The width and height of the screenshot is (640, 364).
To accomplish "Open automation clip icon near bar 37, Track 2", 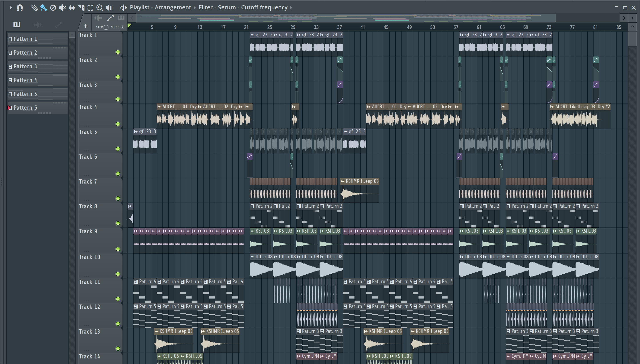I will coord(340,60).
